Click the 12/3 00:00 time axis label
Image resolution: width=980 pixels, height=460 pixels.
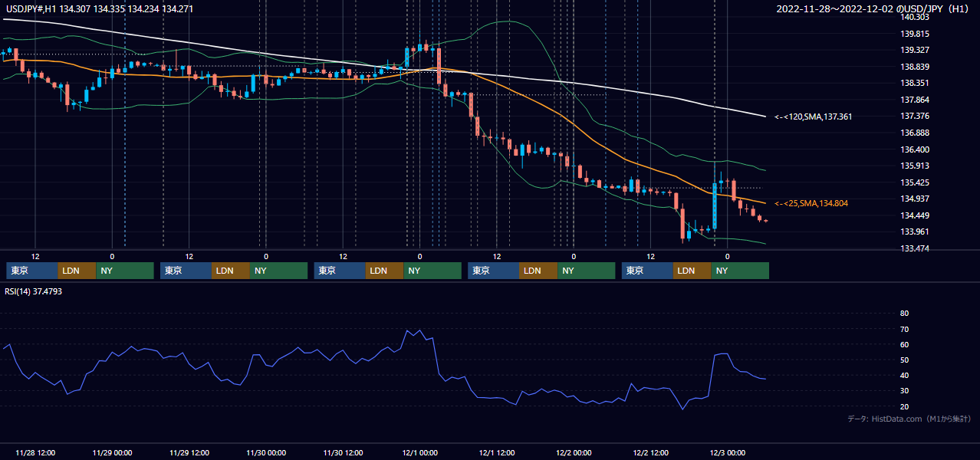point(727,452)
